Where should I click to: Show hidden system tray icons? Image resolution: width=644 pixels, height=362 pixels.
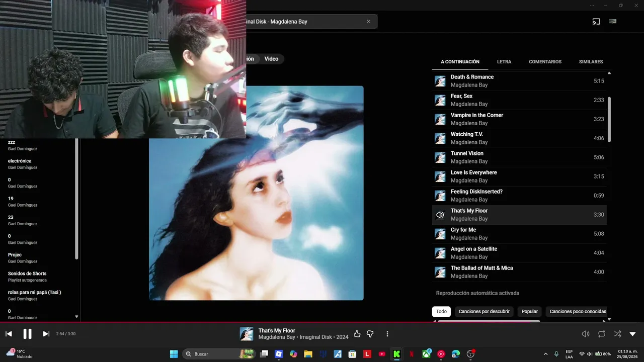click(x=546, y=354)
